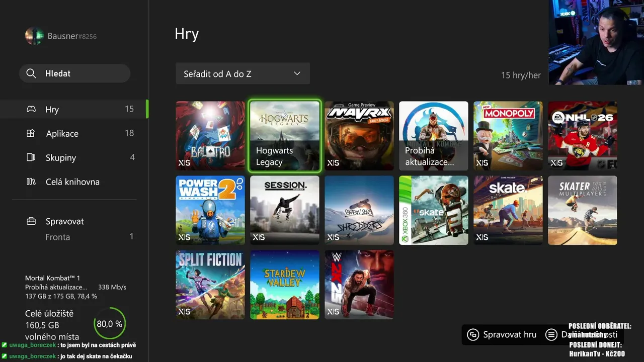Image resolution: width=644 pixels, height=362 pixels.
Task: Click the search magnifier icon
Action: [31, 73]
